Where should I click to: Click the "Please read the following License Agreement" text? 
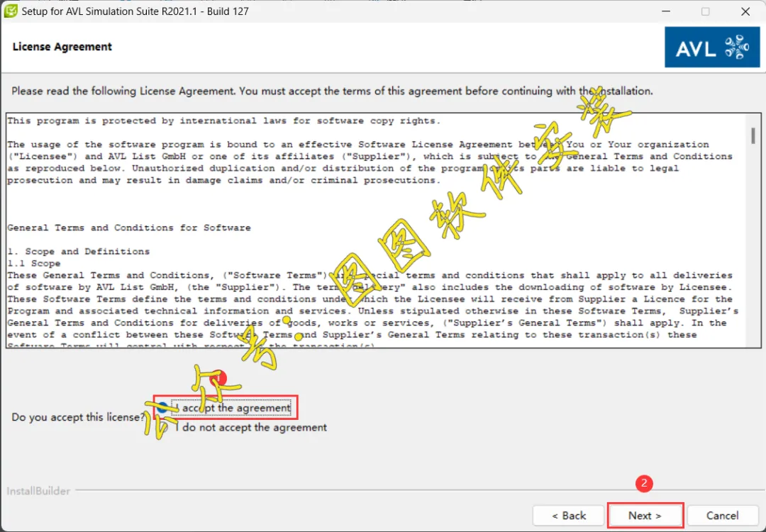pyautogui.click(x=332, y=91)
